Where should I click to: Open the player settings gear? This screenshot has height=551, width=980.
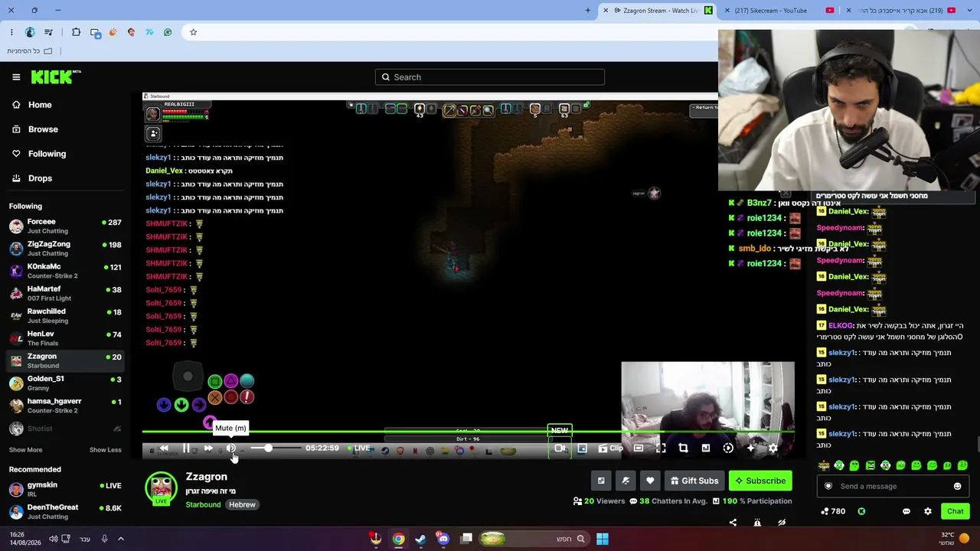pyautogui.click(x=773, y=448)
